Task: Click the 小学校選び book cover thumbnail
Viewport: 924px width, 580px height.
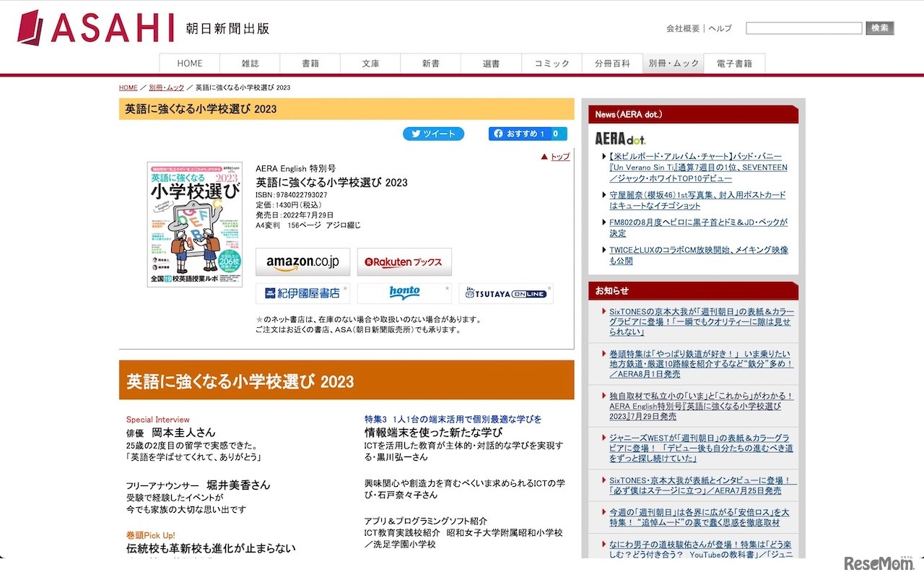Action: pyautogui.click(x=195, y=225)
